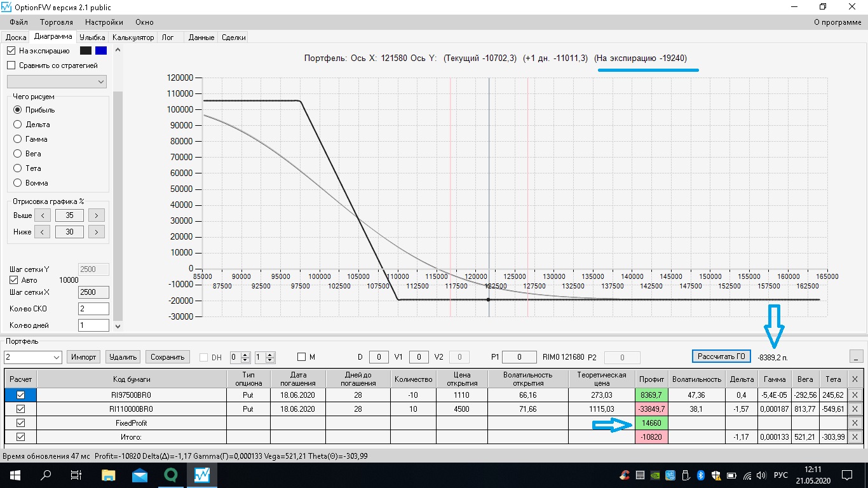868x488 pixels.
Task: Remove the RI110000BR0 row with X
Action: [x=855, y=409]
